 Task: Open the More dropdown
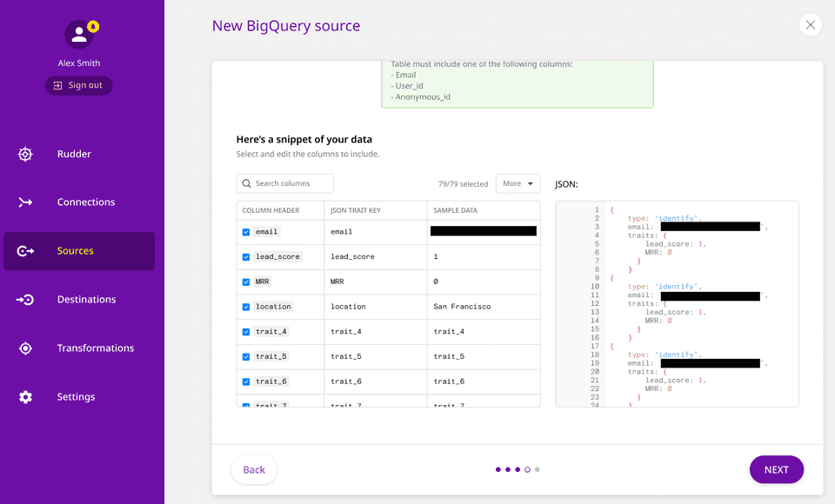click(518, 183)
